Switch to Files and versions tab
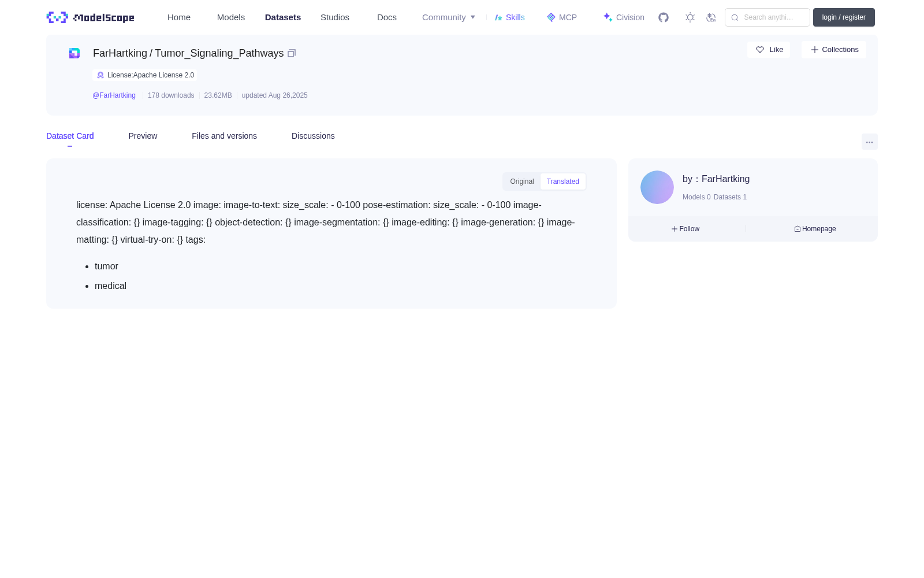Viewport: 924px width, 578px height. pyautogui.click(x=224, y=136)
